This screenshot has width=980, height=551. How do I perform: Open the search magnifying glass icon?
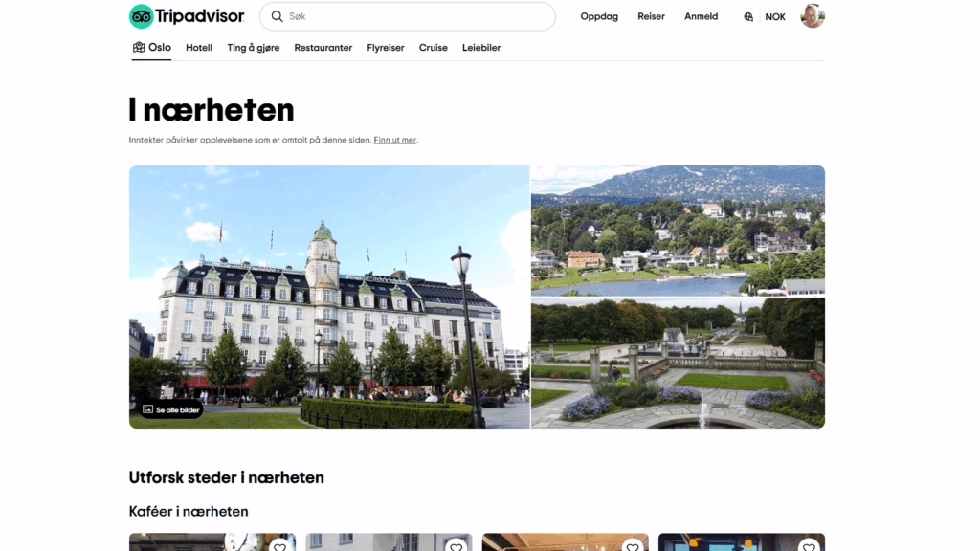[x=277, y=16]
